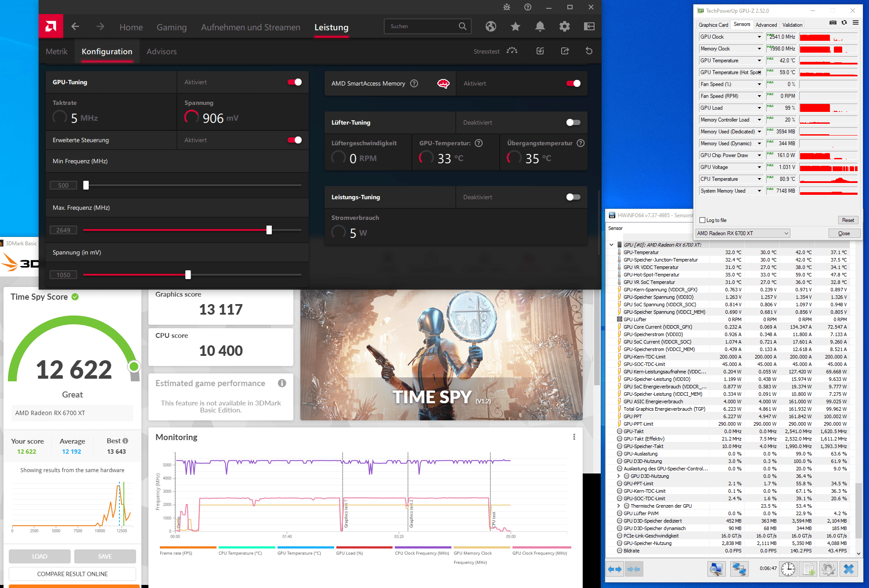Open the GPU Voltage sensor dropdown in GPU-Z
The image size is (869, 588).
(759, 167)
